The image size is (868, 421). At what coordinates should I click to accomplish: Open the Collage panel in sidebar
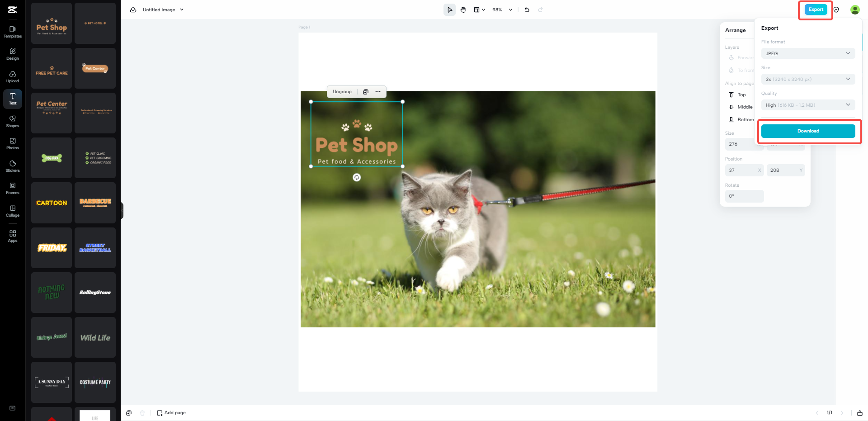(x=13, y=211)
